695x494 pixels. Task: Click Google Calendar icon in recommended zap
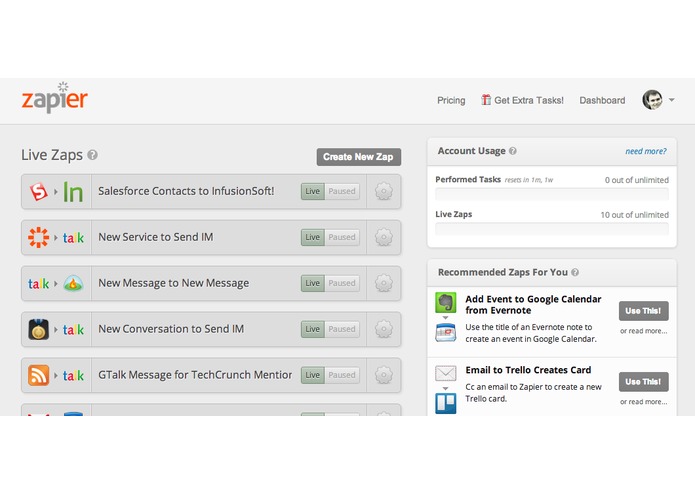[445, 333]
